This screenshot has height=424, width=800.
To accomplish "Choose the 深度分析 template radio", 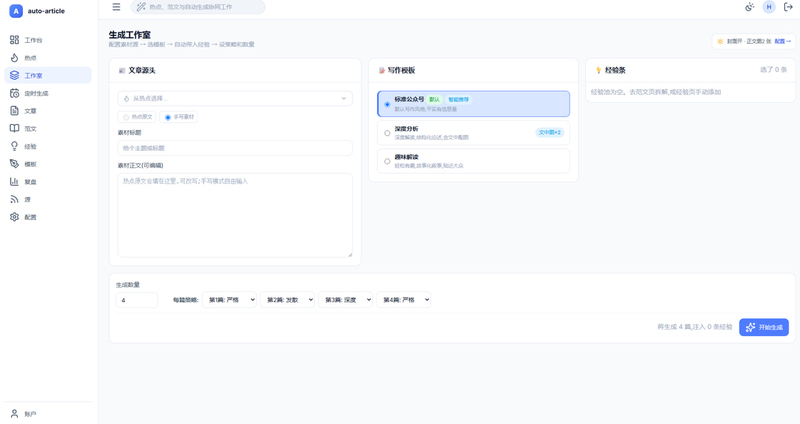I will (x=387, y=133).
